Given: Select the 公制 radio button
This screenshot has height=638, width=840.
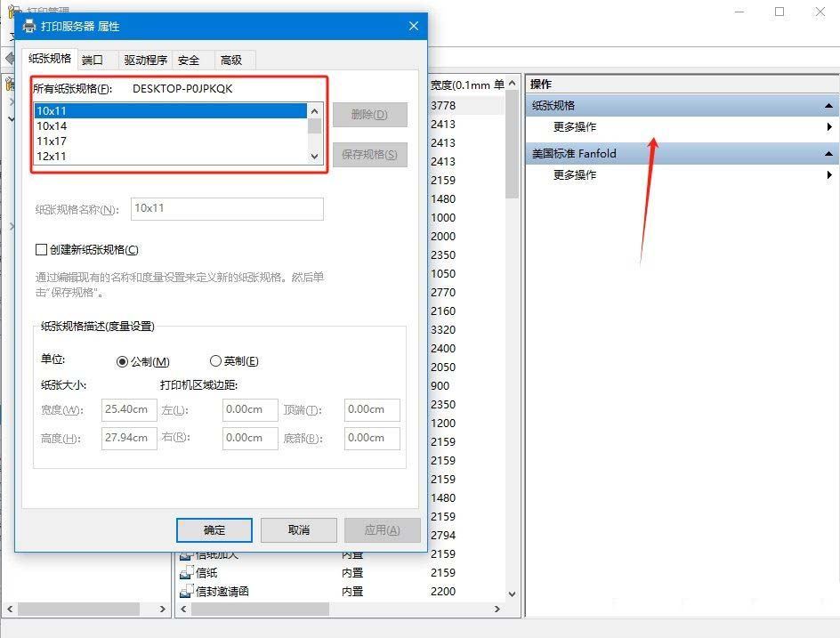Looking at the screenshot, I should tap(123, 360).
